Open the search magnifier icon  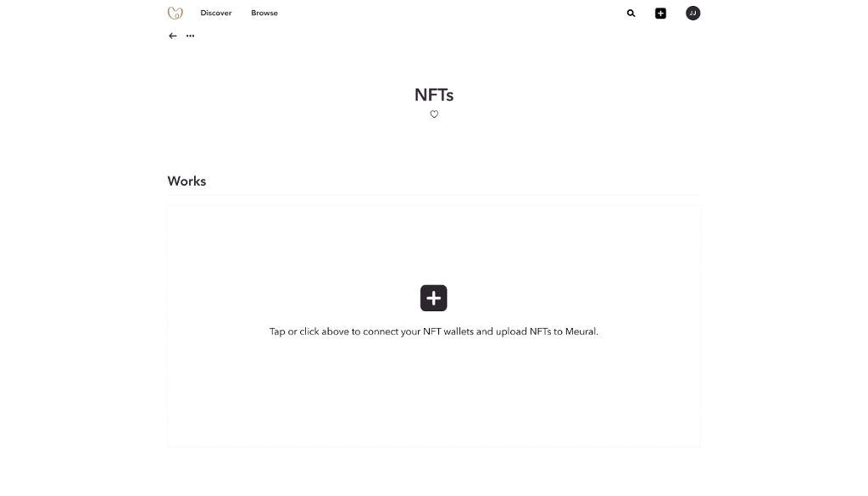(x=631, y=13)
